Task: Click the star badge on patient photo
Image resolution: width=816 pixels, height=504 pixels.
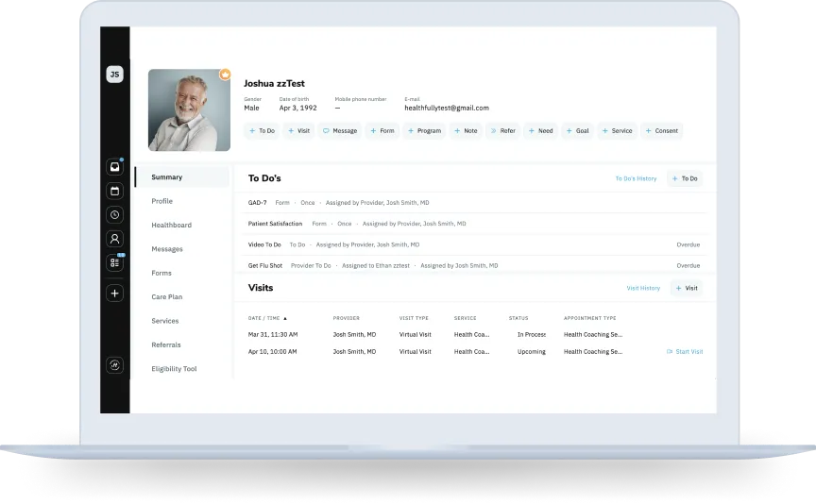Action: click(225, 75)
